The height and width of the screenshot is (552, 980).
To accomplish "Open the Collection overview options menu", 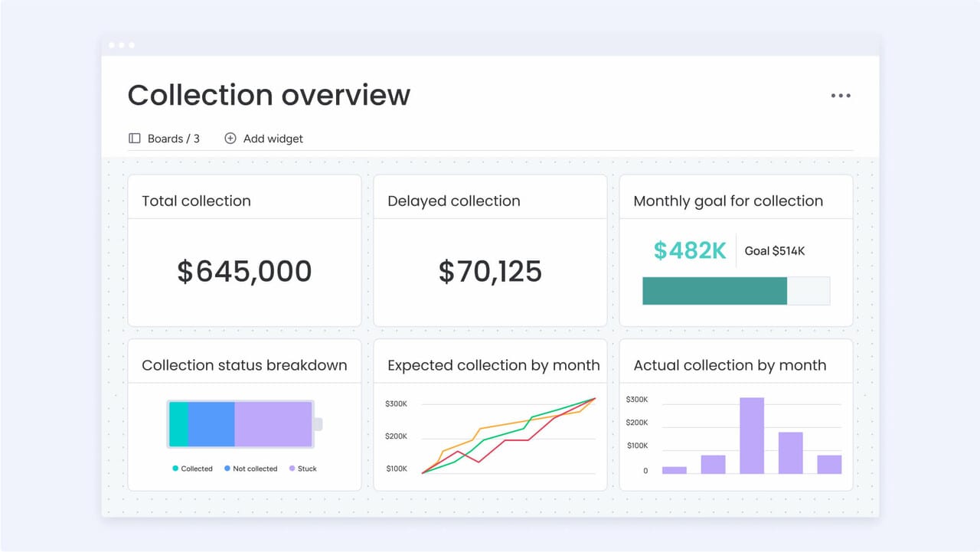I will pos(841,95).
